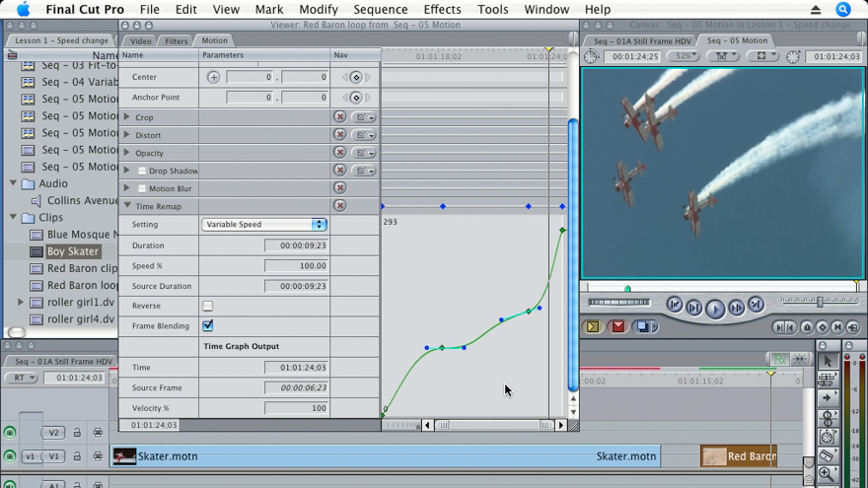Open the Modify menu

click(319, 10)
